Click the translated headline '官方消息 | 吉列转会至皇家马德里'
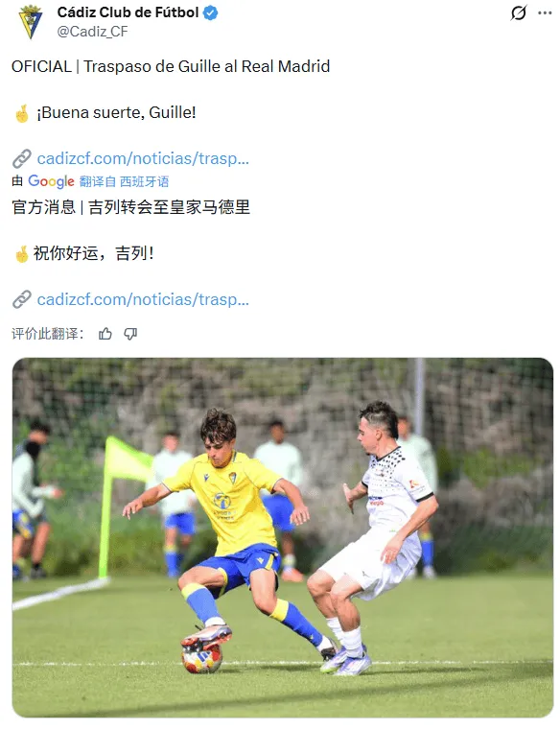 click(x=130, y=207)
